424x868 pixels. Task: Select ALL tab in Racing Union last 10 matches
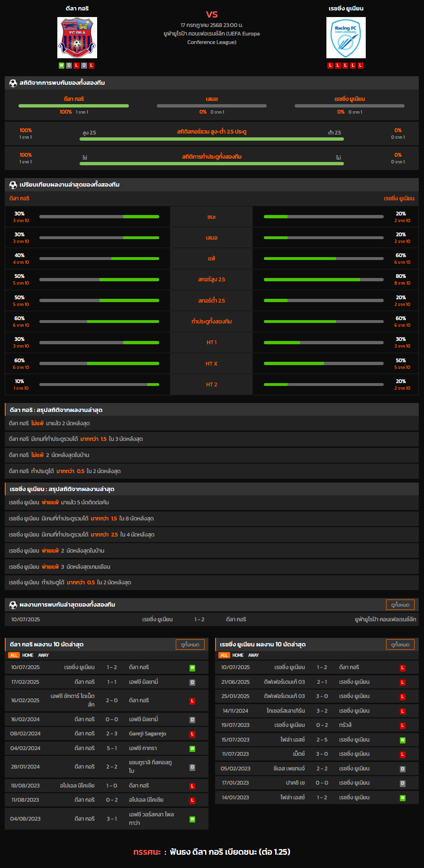[224, 655]
